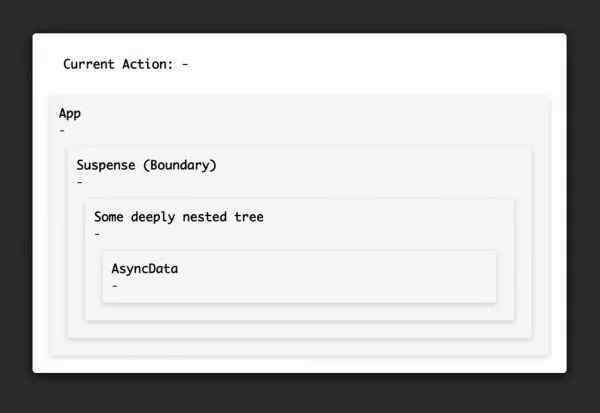
Task: Click the App heading
Action: click(70, 113)
